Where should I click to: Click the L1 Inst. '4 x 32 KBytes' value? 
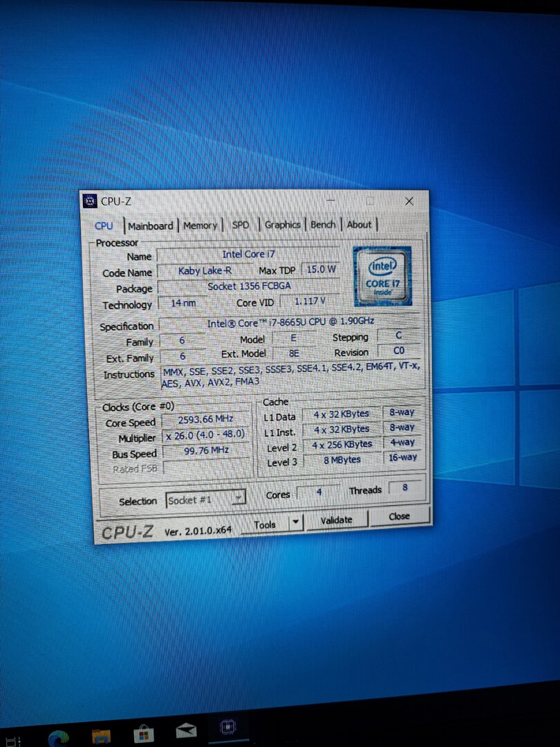pos(342,430)
